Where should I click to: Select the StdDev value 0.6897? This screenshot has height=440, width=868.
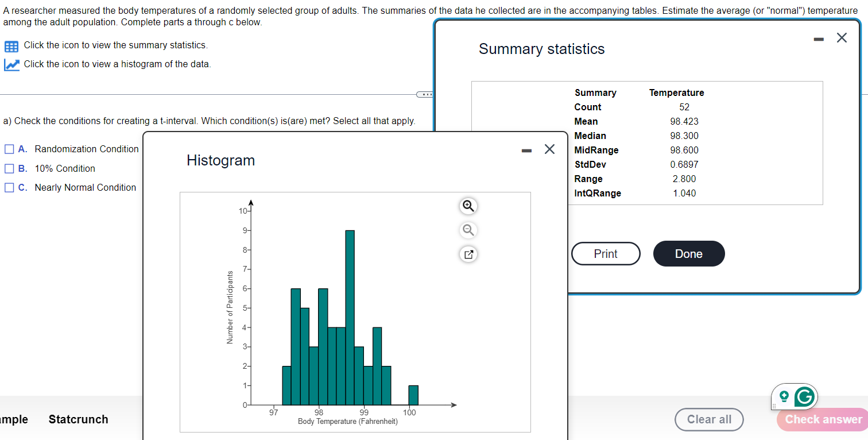[x=684, y=164]
